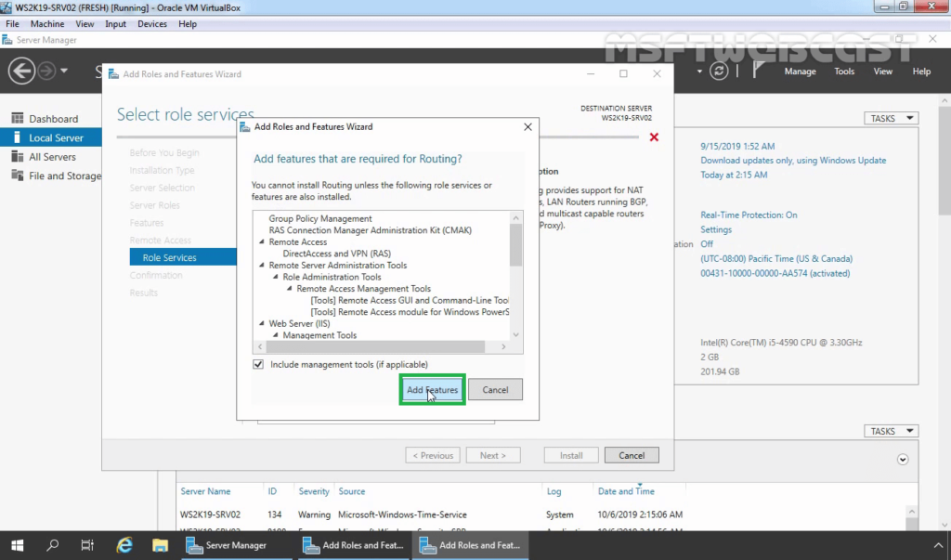Image resolution: width=951 pixels, height=560 pixels.
Task: Open notifications flag icon
Action: coord(758,71)
